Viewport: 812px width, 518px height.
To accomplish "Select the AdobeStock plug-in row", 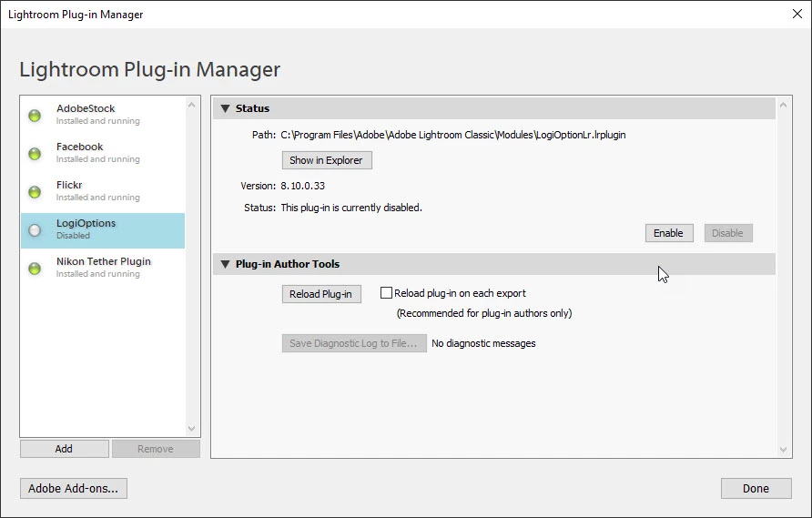I will 103,115.
